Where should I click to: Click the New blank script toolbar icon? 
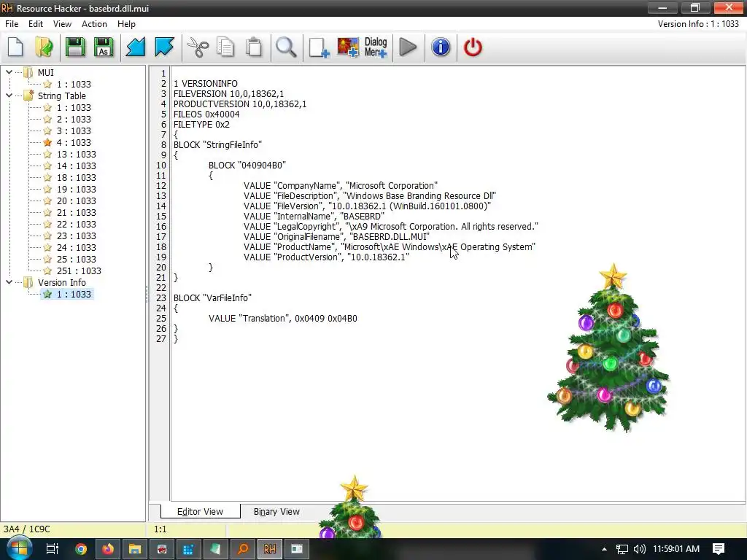click(16, 47)
